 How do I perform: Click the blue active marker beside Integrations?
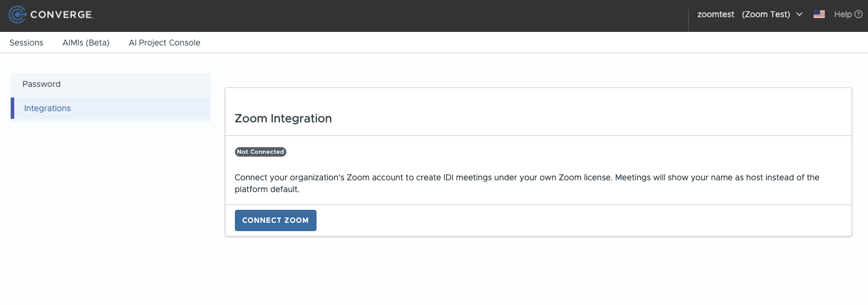[x=12, y=108]
